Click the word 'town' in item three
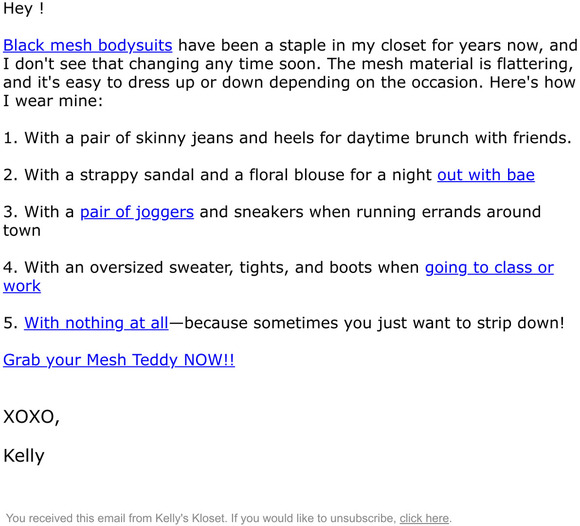Image resolution: width=580 pixels, height=526 pixels. (x=22, y=230)
